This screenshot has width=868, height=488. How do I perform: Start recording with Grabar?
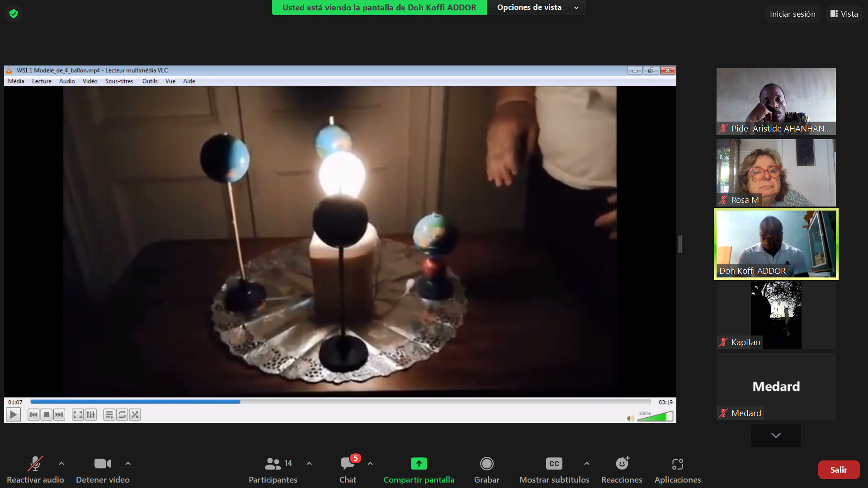[x=487, y=470]
